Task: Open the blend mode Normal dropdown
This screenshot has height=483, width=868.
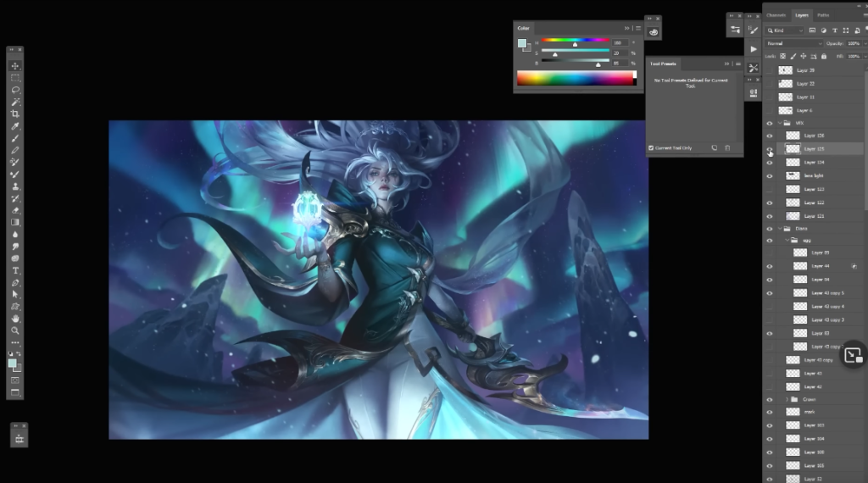Action: pyautogui.click(x=793, y=43)
